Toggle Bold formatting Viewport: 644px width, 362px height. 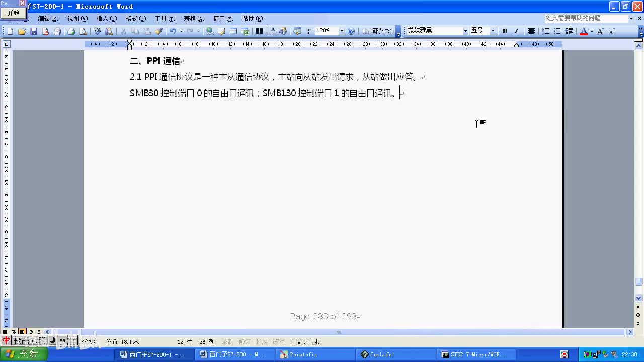tap(505, 31)
